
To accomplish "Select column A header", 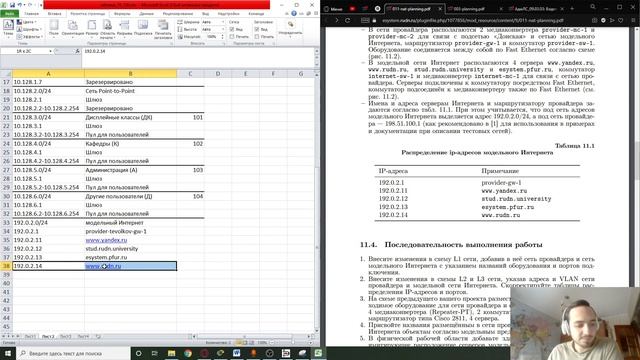I will click(48, 74).
